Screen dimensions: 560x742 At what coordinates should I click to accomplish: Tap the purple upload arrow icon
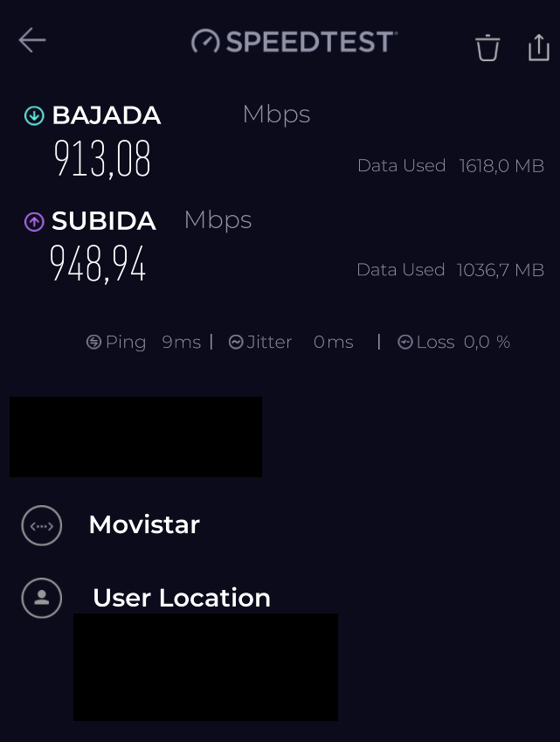point(34,222)
